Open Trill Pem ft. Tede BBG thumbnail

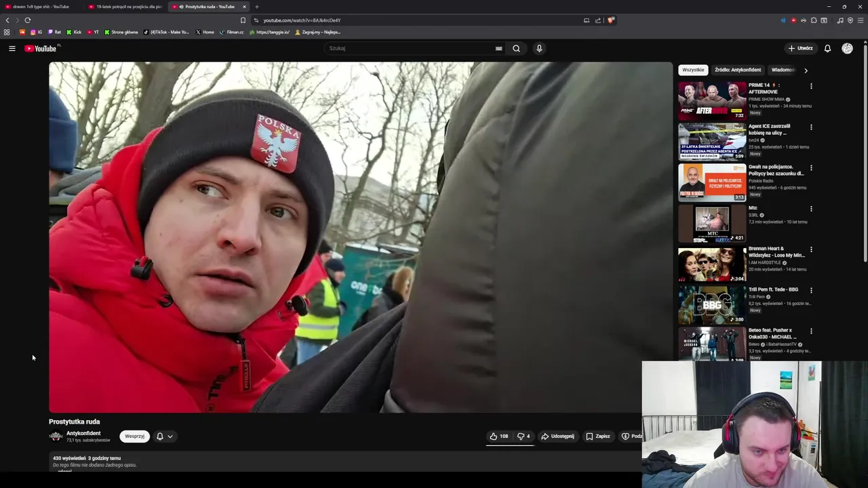pyautogui.click(x=712, y=305)
